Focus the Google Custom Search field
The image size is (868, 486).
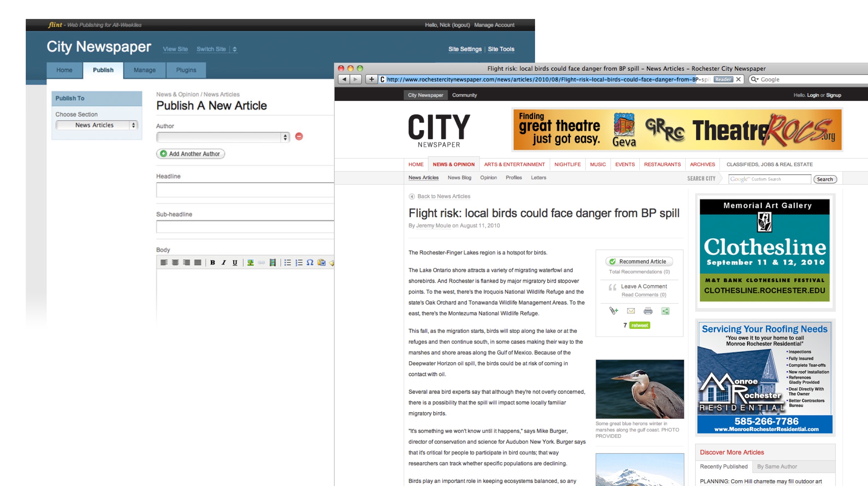770,179
